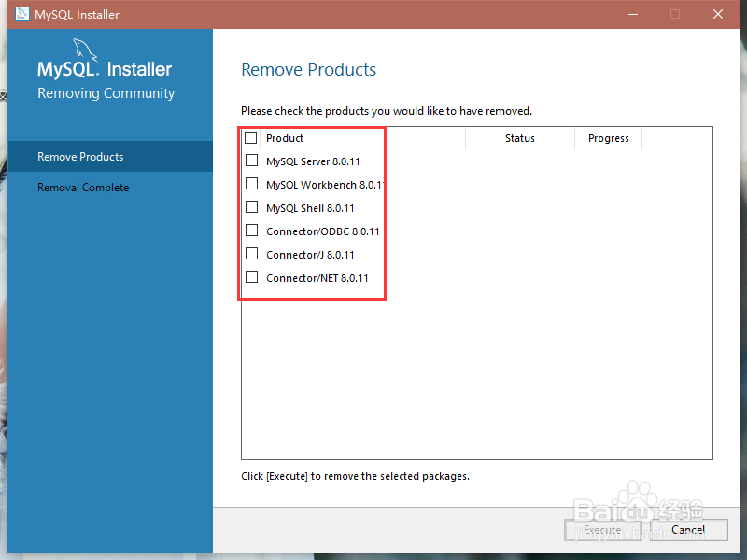The width and height of the screenshot is (747, 560).
Task: Click the 'Please check the products' instruction text
Action: (x=387, y=111)
